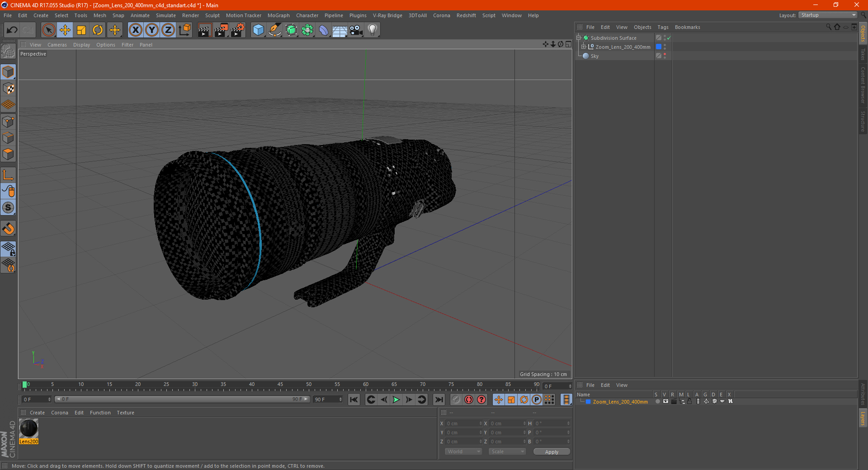Add a Floor environment object
Viewport: 868px width, 470px height.
[x=340, y=30]
